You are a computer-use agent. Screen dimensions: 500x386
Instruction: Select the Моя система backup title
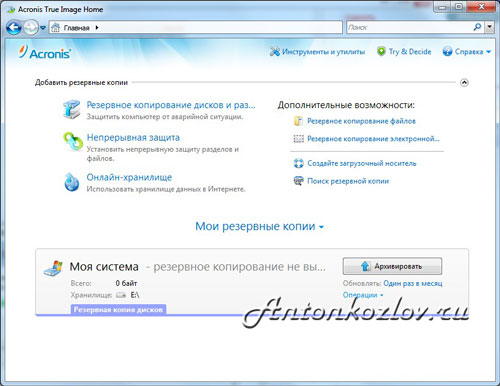pos(104,267)
